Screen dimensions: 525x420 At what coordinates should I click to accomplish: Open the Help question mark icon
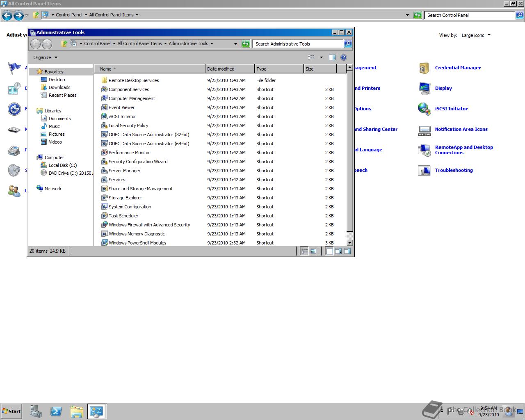(x=344, y=57)
